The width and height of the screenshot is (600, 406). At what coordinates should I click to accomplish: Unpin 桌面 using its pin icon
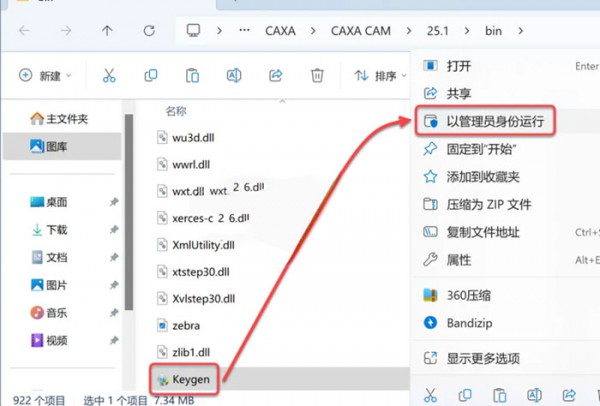(x=114, y=202)
